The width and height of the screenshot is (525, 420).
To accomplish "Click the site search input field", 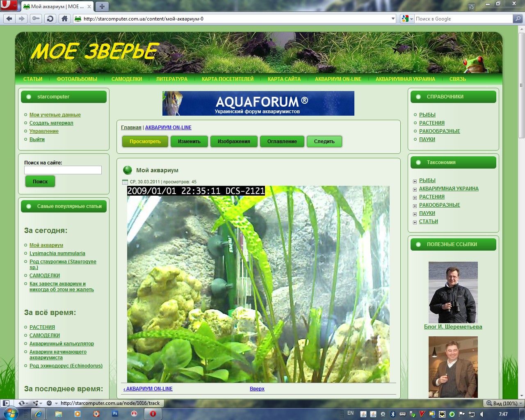I will pos(63,170).
